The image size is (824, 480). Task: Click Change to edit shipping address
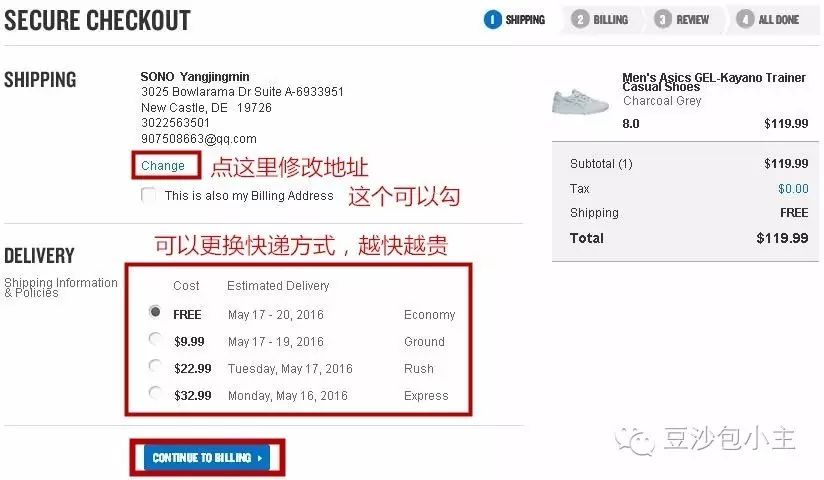pos(163,166)
